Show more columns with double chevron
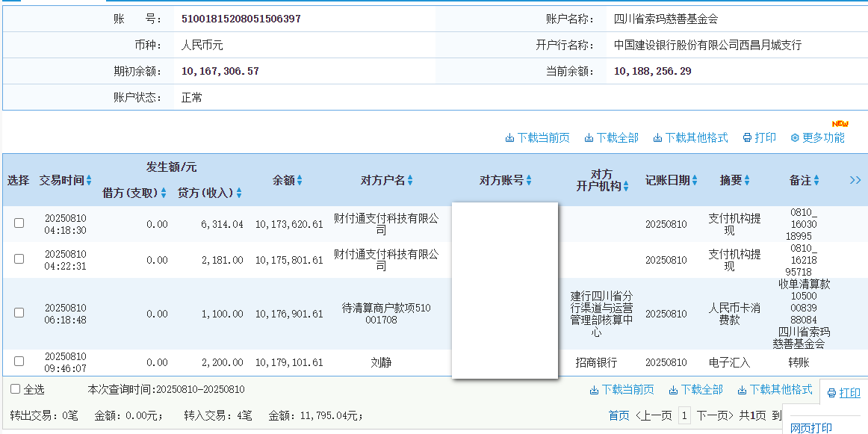 pyautogui.click(x=855, y=180)
